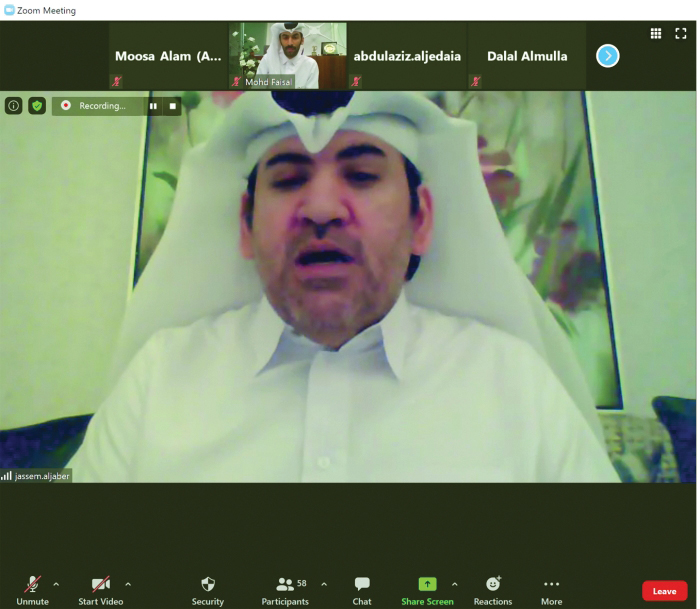Select abdulaziz.aljedaia participant tile
Screen dimensions: 700x609
[x=407, y=56]
